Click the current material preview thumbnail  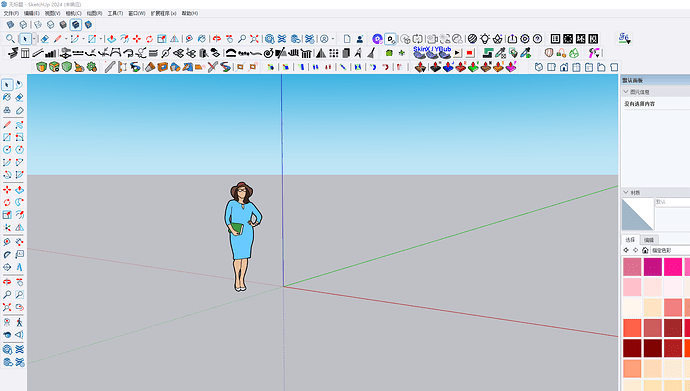tap(638, 214)
